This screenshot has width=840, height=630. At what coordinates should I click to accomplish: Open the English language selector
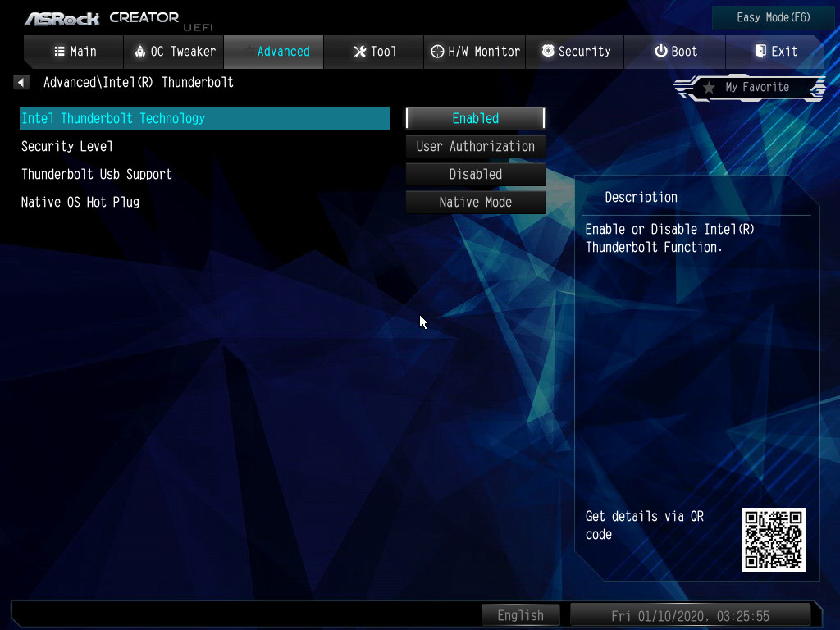point(520,615)
